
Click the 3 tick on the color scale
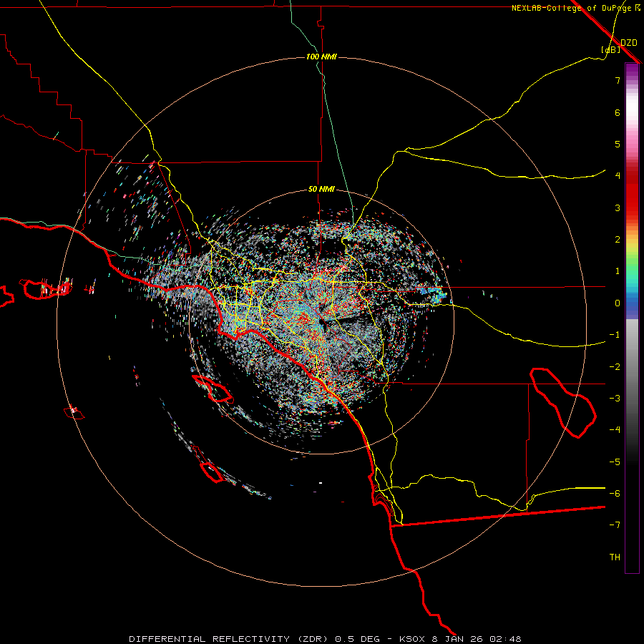click(618, 208)
